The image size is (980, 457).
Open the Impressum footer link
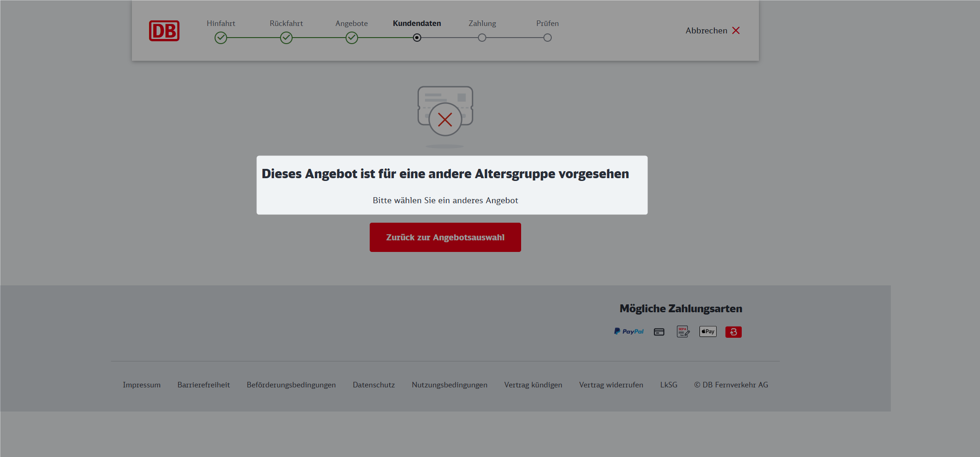coord(142,385)
